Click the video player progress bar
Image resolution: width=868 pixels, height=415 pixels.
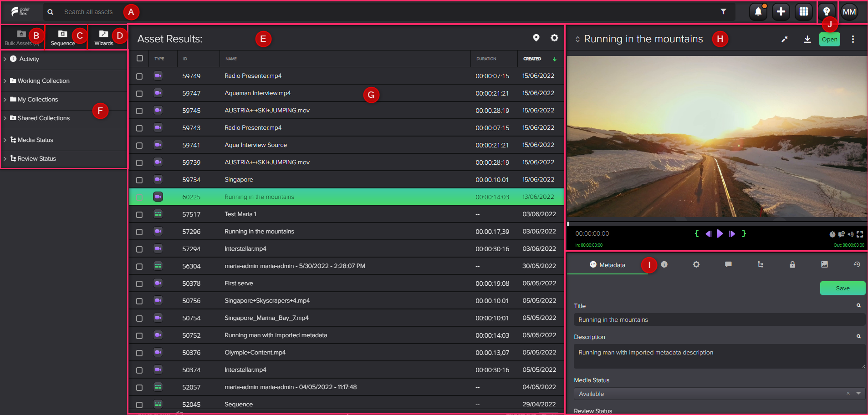[716, 224]
